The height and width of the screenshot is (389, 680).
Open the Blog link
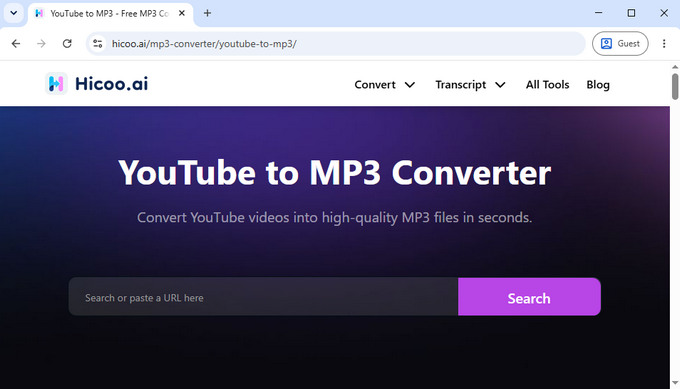pos(598,85)
